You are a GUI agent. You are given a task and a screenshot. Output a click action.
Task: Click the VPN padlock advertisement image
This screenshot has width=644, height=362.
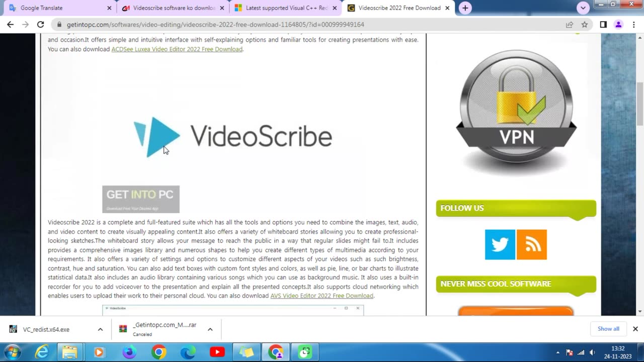[x=516, y=112]
